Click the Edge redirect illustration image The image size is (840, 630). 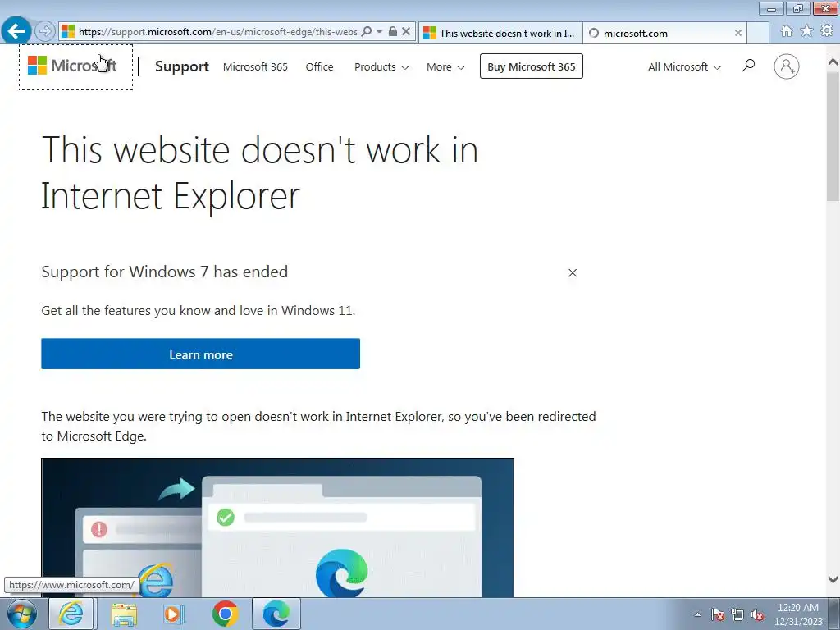coord(277,527)
